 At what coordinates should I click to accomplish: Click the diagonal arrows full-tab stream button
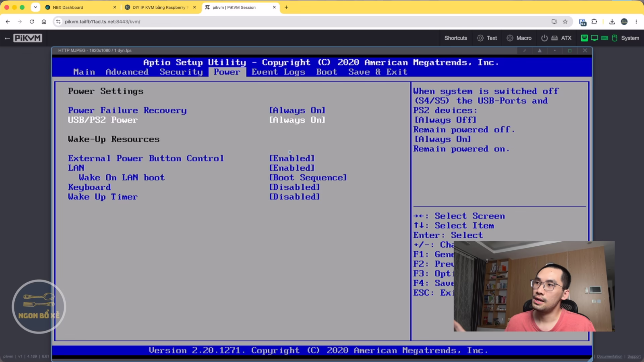[525, 51]
